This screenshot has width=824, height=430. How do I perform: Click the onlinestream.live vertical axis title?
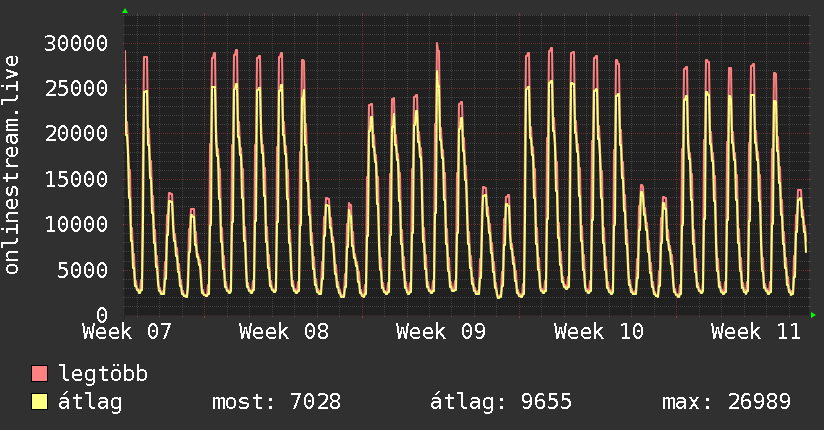[x=12, y=165]
